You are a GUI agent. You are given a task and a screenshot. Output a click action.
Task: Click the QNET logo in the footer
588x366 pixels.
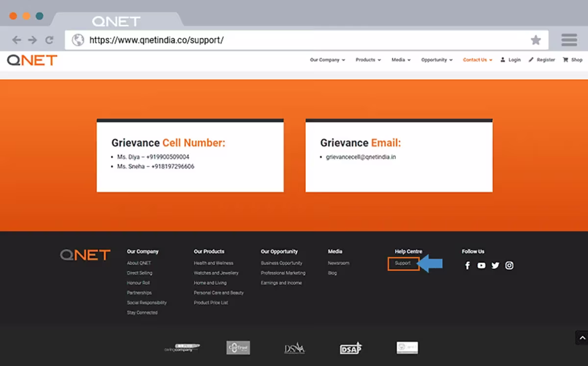tap(85, 255)
